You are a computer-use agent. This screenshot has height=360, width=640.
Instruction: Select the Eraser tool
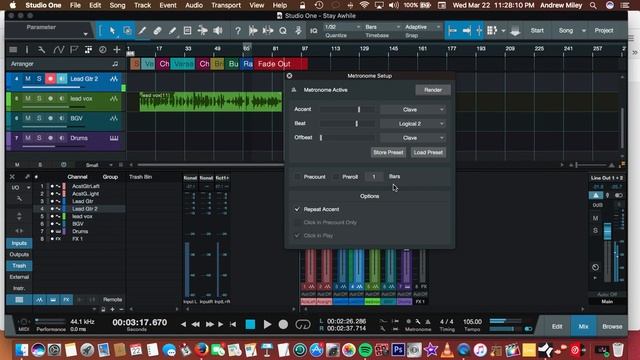(157, 31)
